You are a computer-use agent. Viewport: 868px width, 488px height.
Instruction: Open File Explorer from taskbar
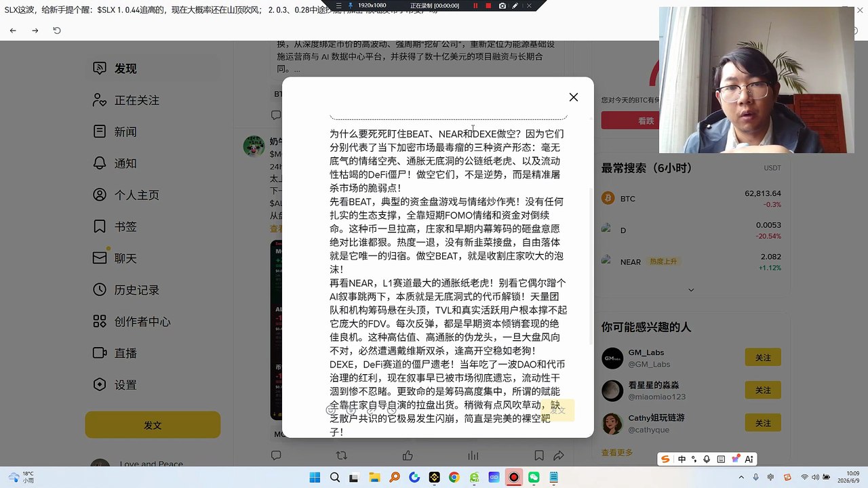pos(374,478)
